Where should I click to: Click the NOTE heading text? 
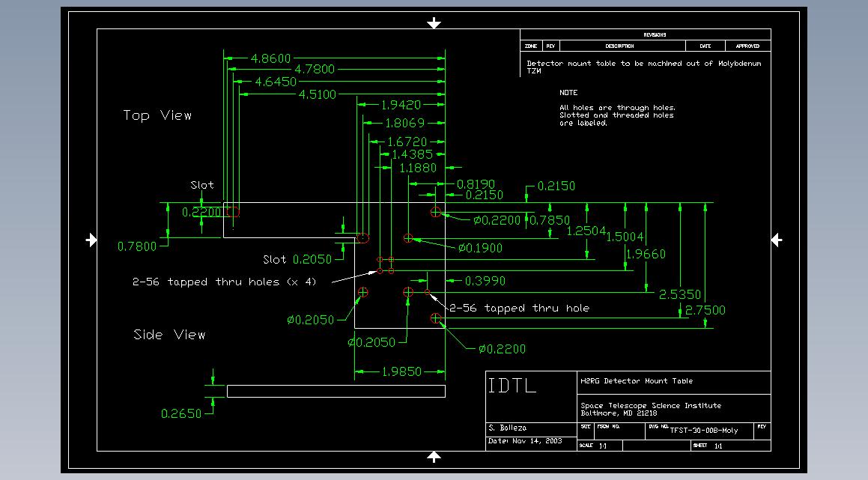[568, 93]
